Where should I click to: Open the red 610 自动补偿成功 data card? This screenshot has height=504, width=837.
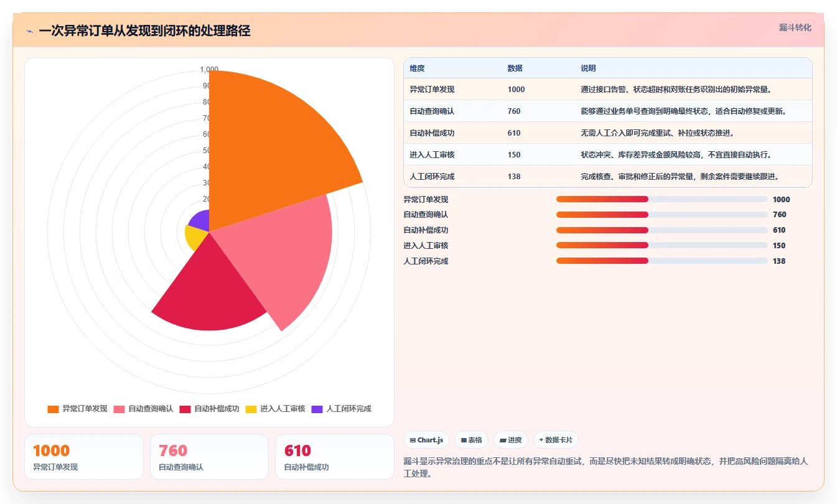coord(335,457)
